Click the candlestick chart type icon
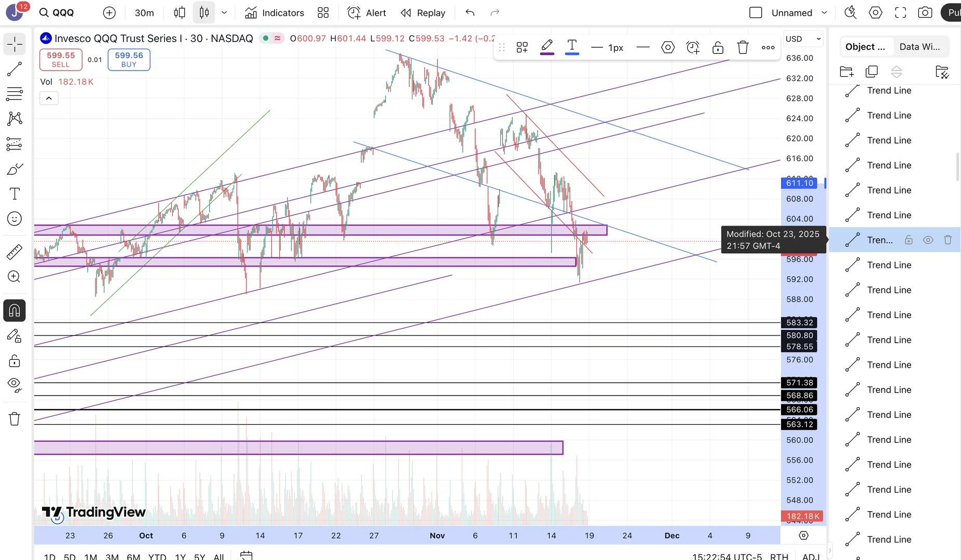 [204, 13]
